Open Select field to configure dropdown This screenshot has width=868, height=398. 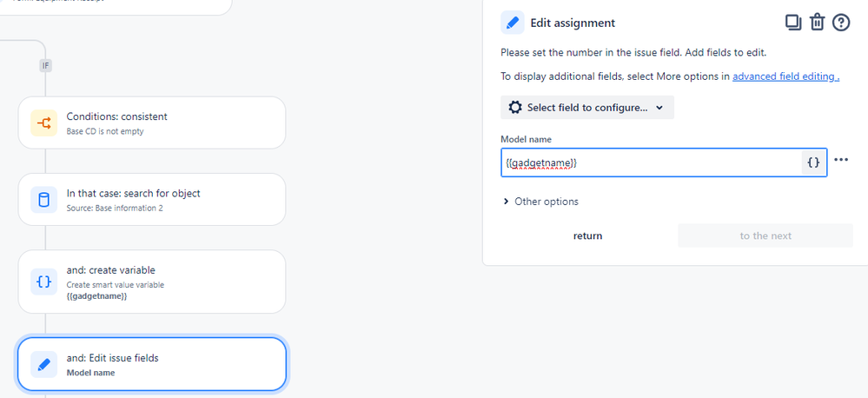tap(587, 108)
